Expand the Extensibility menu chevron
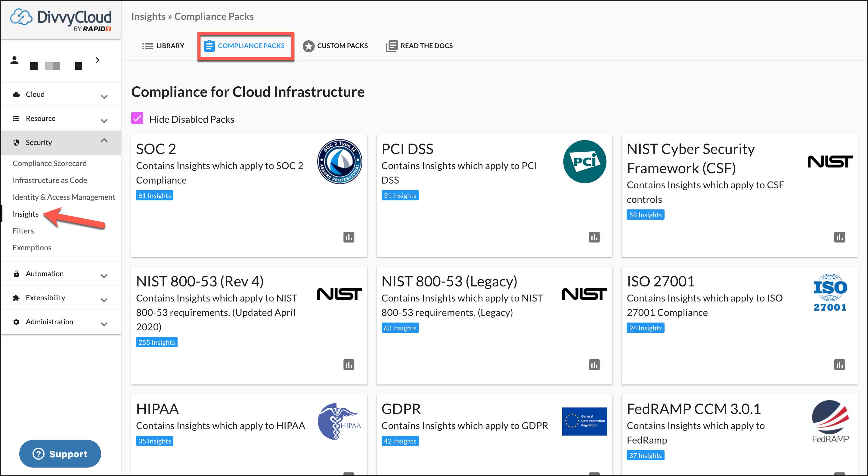 [104, 300]
